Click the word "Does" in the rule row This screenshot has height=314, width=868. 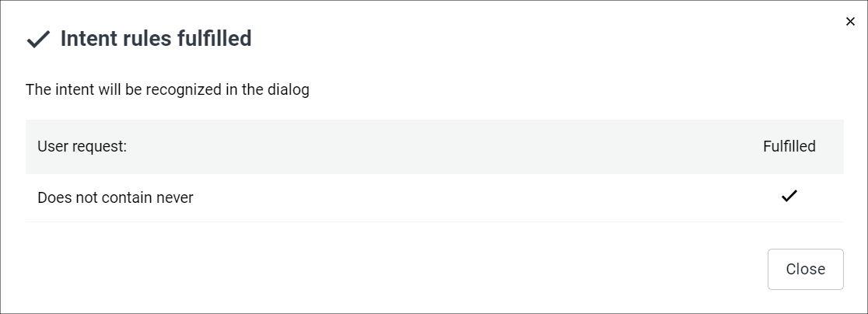coord(54,197)
